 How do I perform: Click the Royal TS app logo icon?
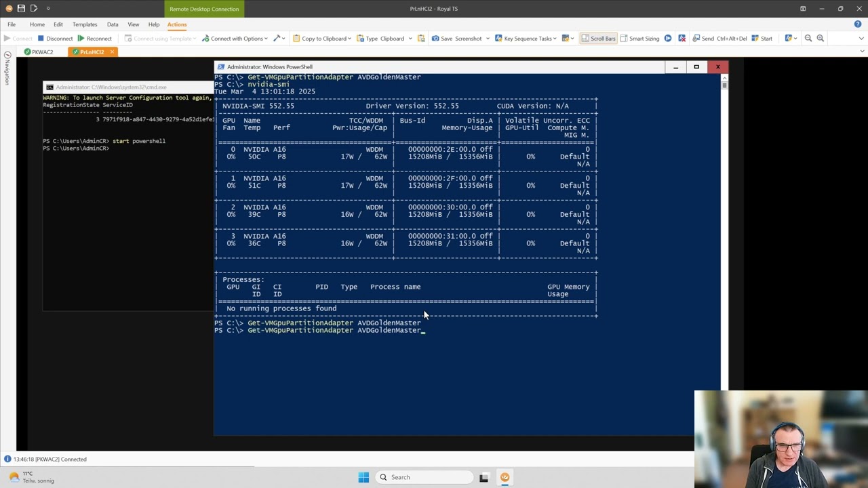tap(8, 9)
